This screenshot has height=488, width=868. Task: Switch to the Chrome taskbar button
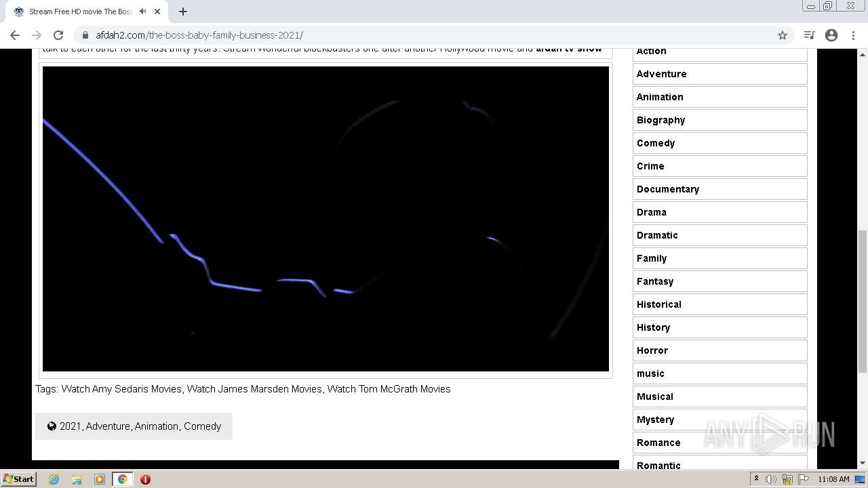click(123, 479)
